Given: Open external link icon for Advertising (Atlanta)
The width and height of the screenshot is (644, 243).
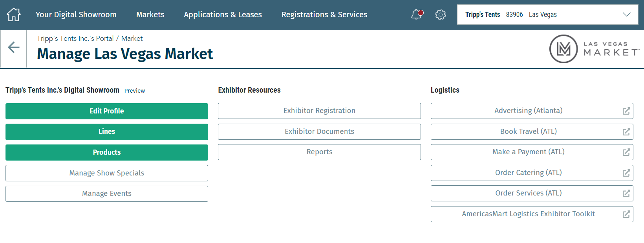Looking at the screenshot, I should pyautogui.click(x=626, y=111).
